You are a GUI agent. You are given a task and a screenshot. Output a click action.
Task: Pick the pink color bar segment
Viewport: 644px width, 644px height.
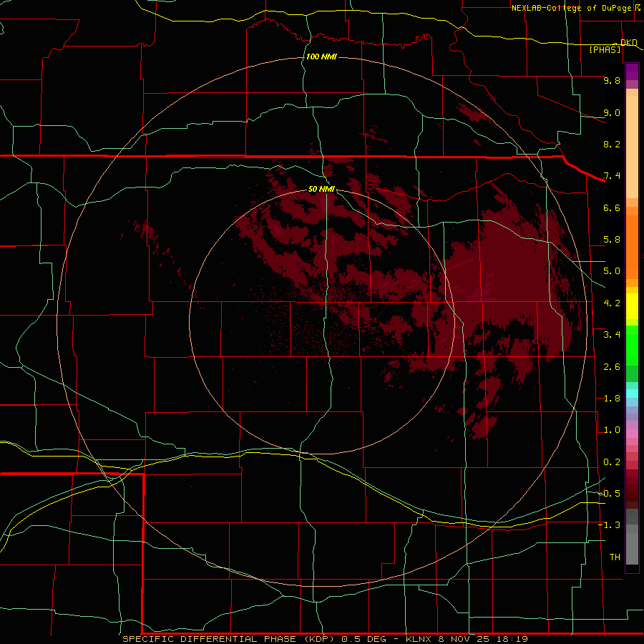[x=632, y=434]
